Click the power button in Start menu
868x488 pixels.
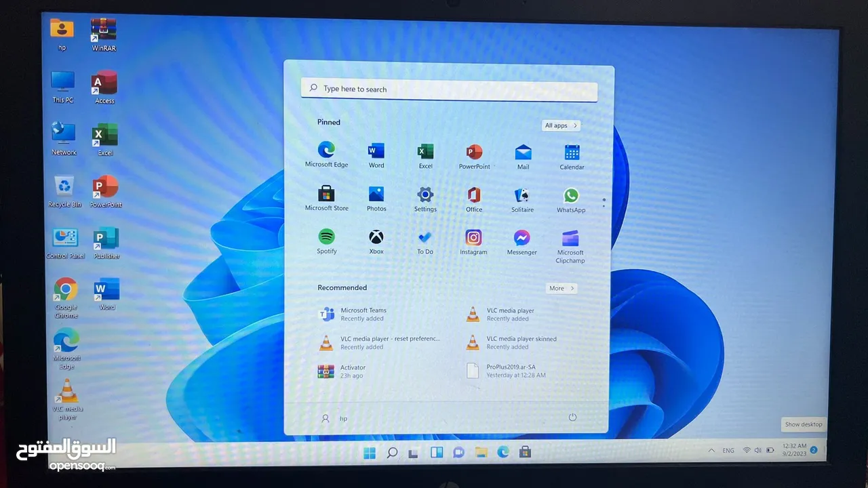point(572,418)
